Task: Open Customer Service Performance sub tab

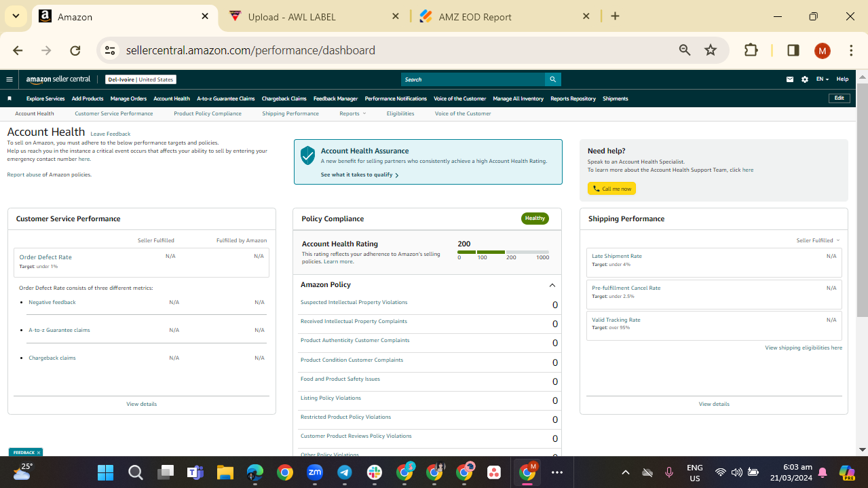Action: point(114,113)
